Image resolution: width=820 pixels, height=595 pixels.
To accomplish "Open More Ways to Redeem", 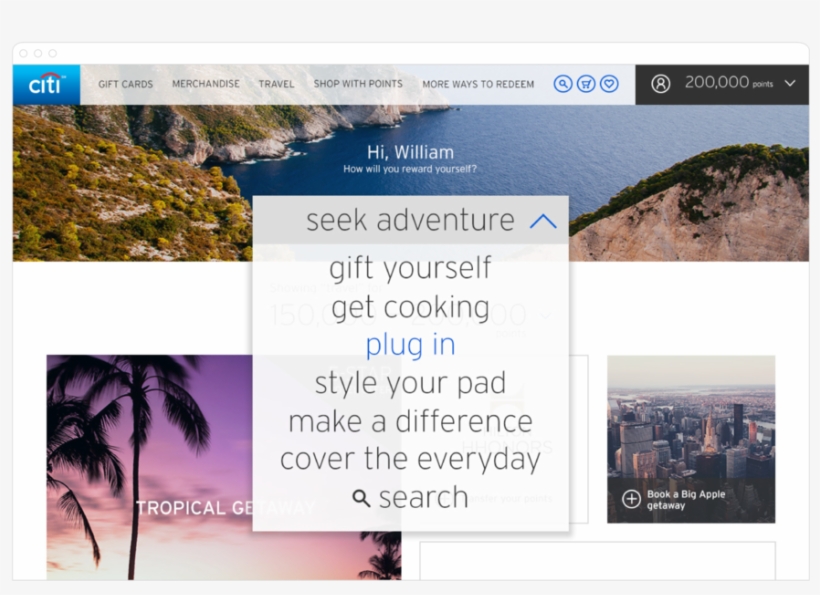I will point(478,84).
